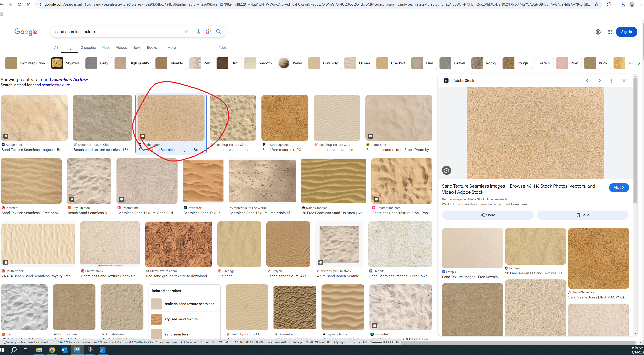Switch to Chrome in the taskbar

(52, 350)
